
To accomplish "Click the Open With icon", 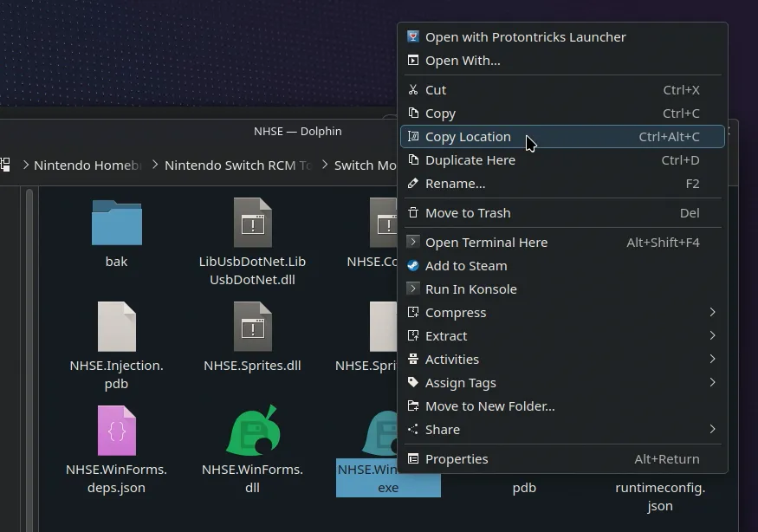I will [413, 61].
